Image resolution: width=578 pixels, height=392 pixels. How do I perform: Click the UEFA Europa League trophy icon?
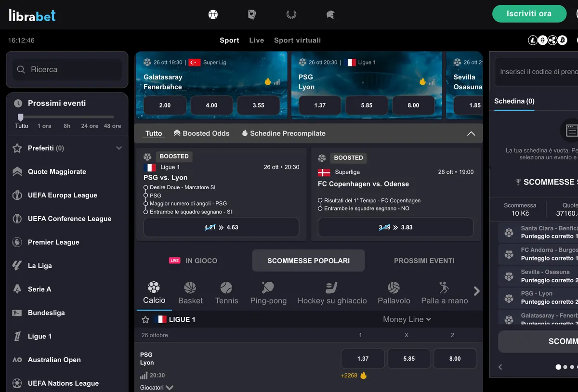(x=17, y=195)
